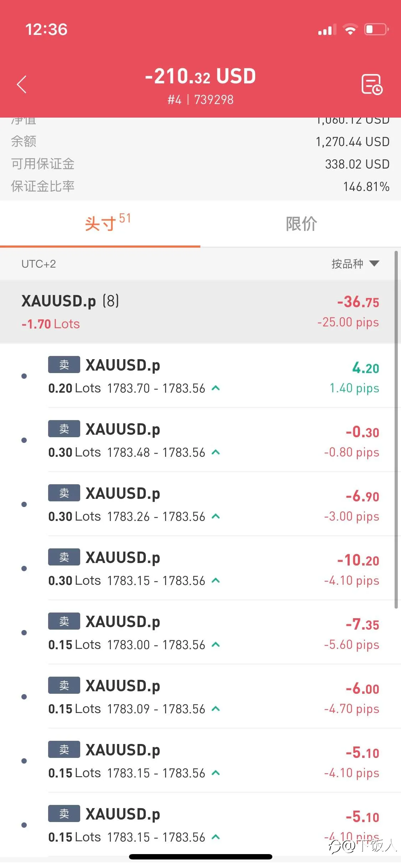Open the order history clock icon
Screen dimensions: 401x868
(372, 84)
